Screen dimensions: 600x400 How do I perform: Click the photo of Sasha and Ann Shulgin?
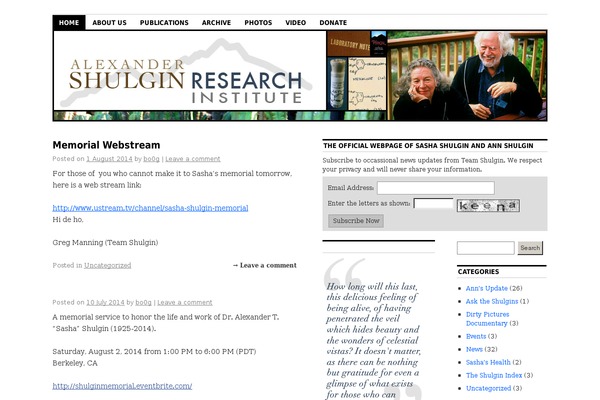coord(467,75)
